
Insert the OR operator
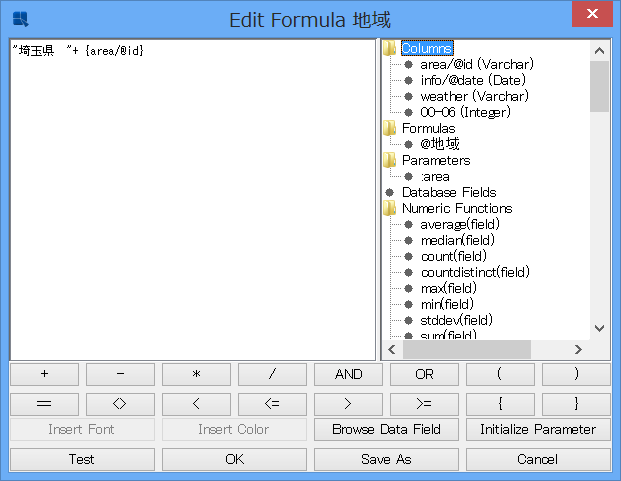pos(425,374)
